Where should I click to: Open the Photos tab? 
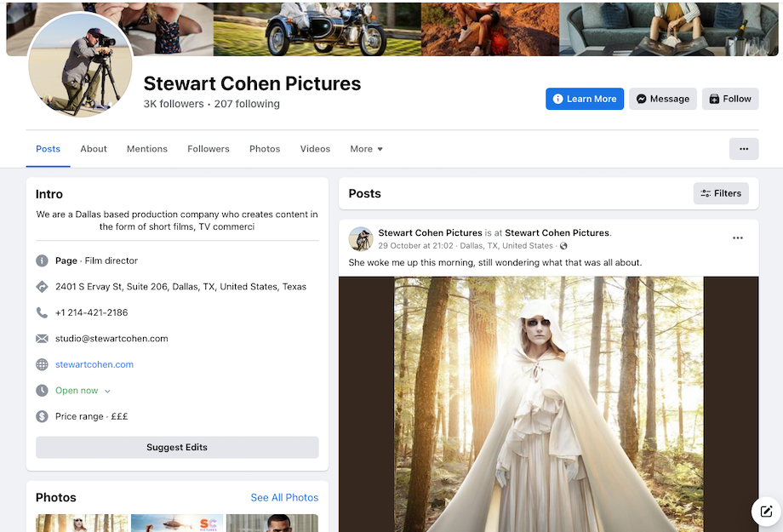click(x=265, y=149)
